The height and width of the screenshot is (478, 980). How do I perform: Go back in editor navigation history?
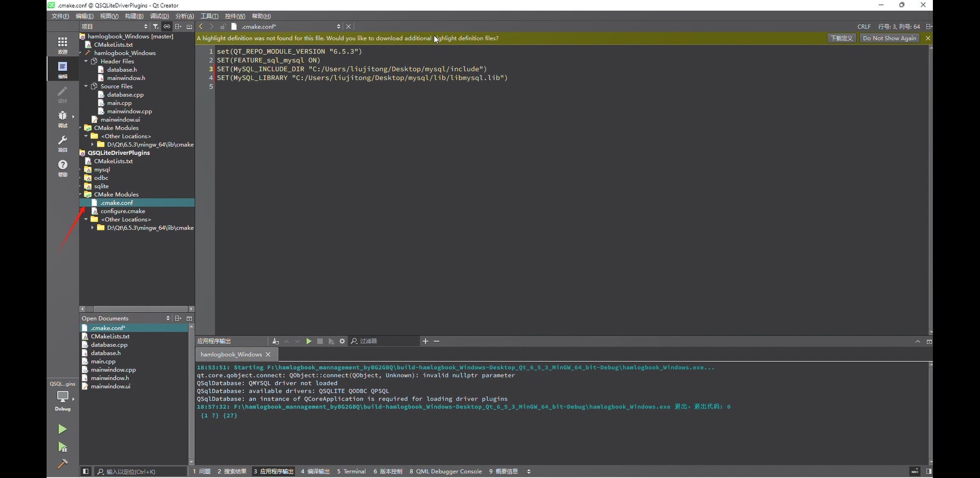[x=201, y=26]
